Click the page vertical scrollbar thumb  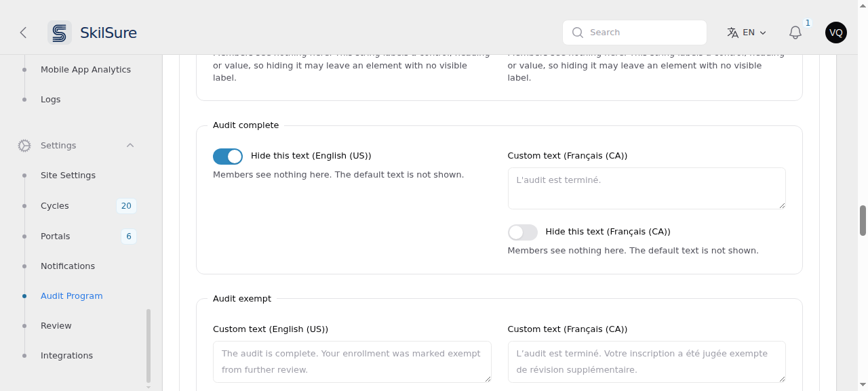[x=863, y=221]
